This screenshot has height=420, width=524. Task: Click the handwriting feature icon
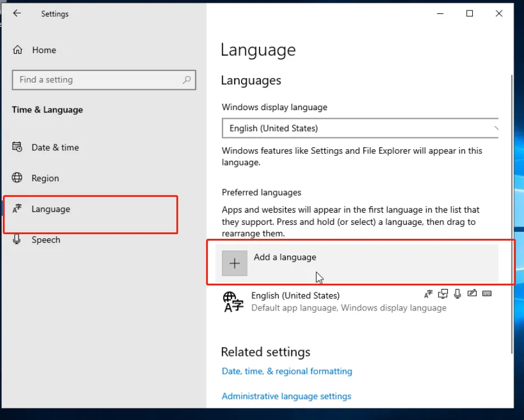tap(472, 294)
